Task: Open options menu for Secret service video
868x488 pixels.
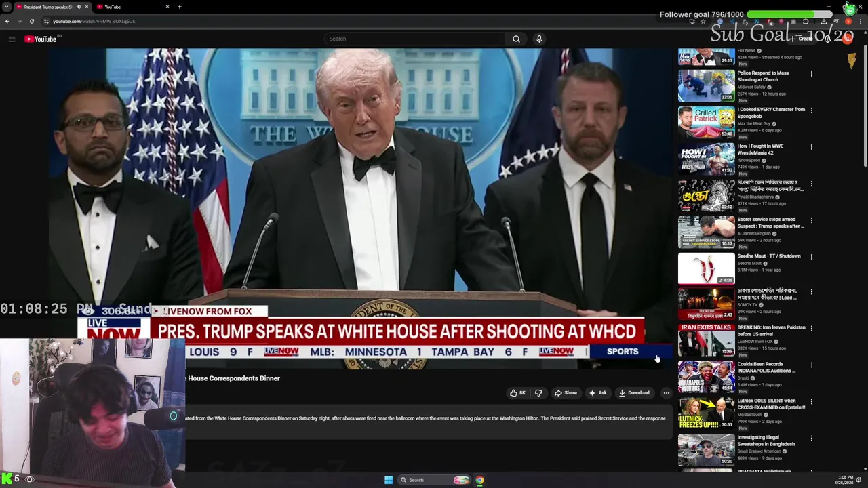Action: click(x=812, y=220)
